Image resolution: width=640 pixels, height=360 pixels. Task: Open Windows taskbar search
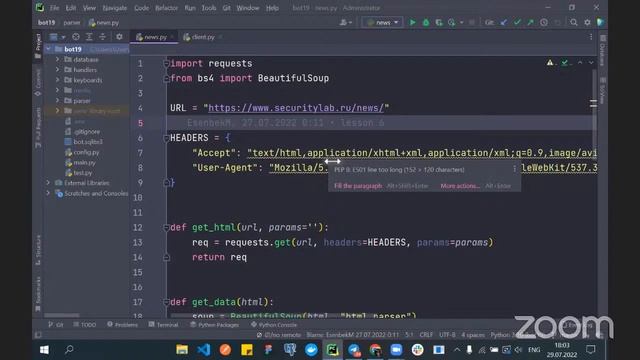pos(69,349)
